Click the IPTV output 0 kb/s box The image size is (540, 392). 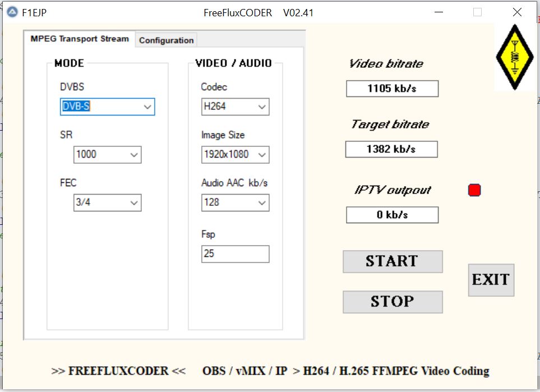pos(393,215)
